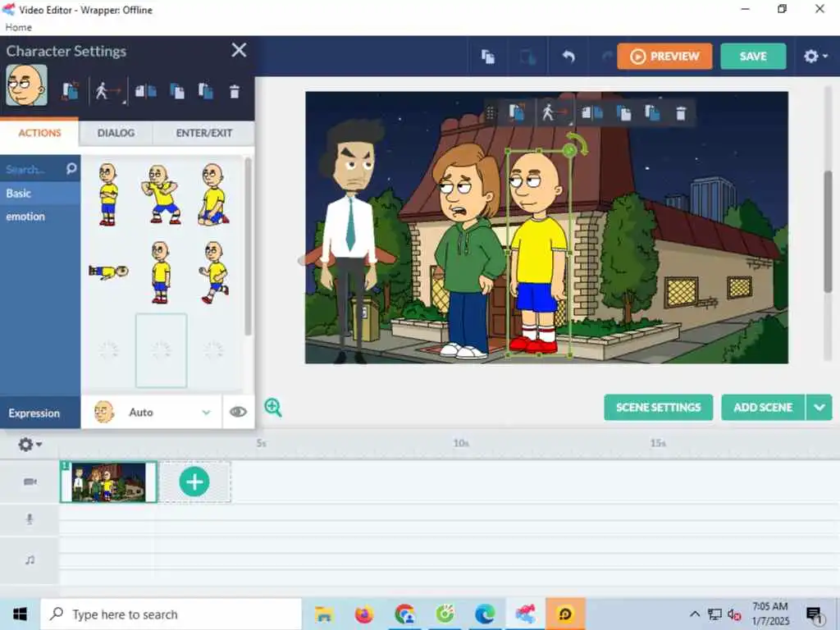The height and width of the screenshot is (630, 840).
Task: Choose the kneeling action thumbnail
Action: pos(213,194)
